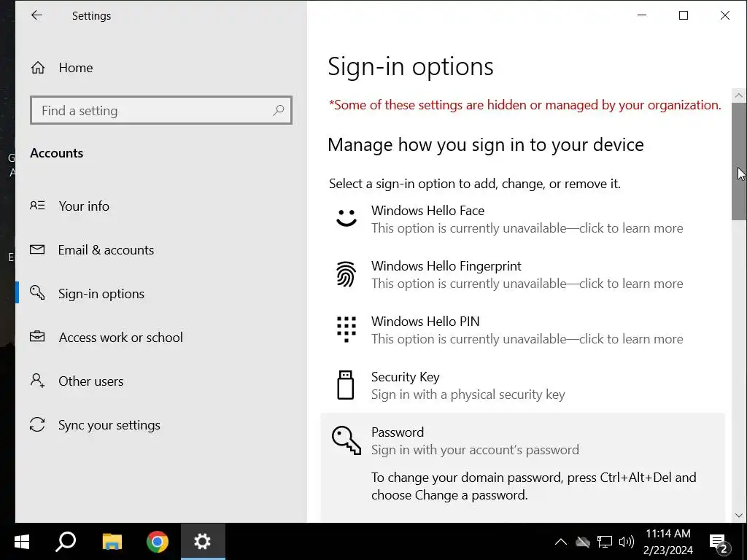Click the Access work or school briefcase icon

(37, 337)
